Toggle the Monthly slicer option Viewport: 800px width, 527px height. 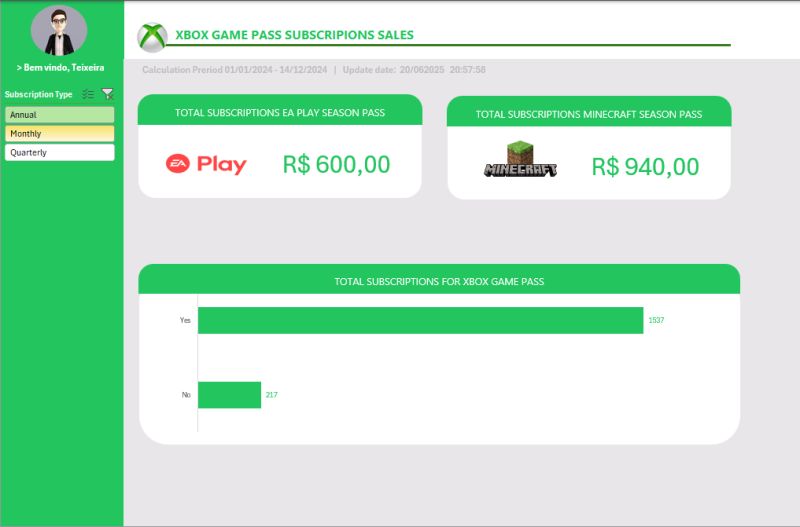(x=59, y=134)
